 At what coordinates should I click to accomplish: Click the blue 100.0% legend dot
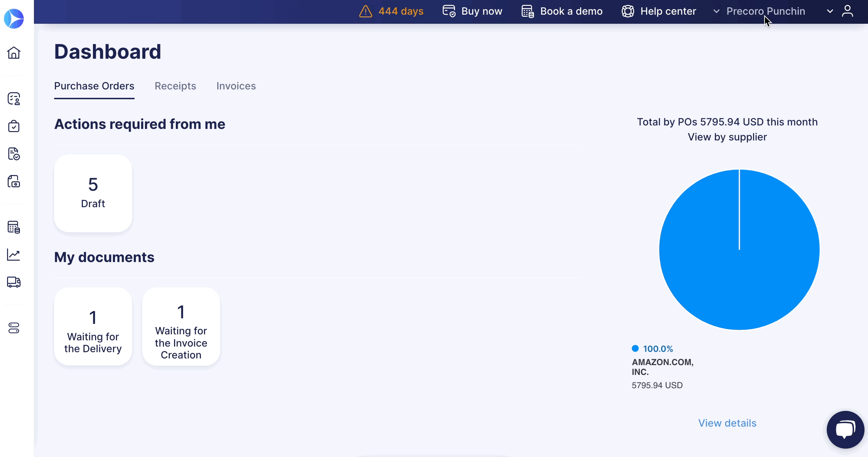point(635,348)
